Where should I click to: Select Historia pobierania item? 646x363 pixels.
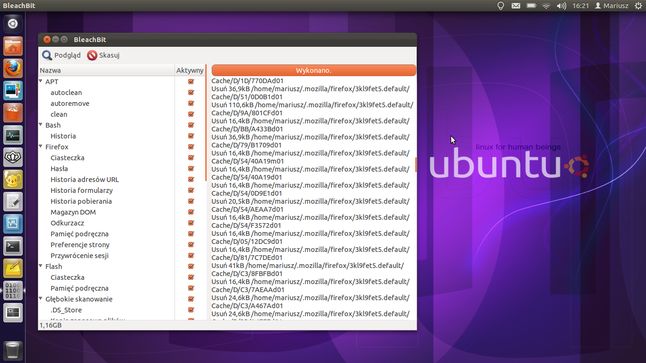[x=81, y=201]
